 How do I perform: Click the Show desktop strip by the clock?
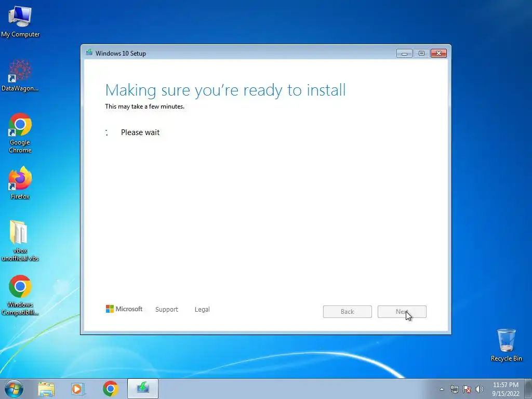pyautogui.click(x=528, y=389)
